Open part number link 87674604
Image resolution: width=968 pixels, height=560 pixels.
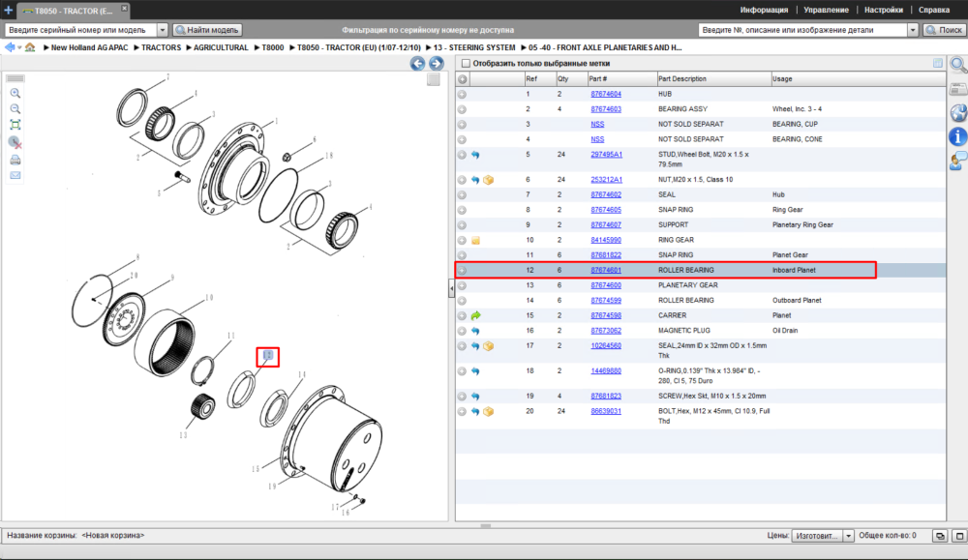pos(606,95)
